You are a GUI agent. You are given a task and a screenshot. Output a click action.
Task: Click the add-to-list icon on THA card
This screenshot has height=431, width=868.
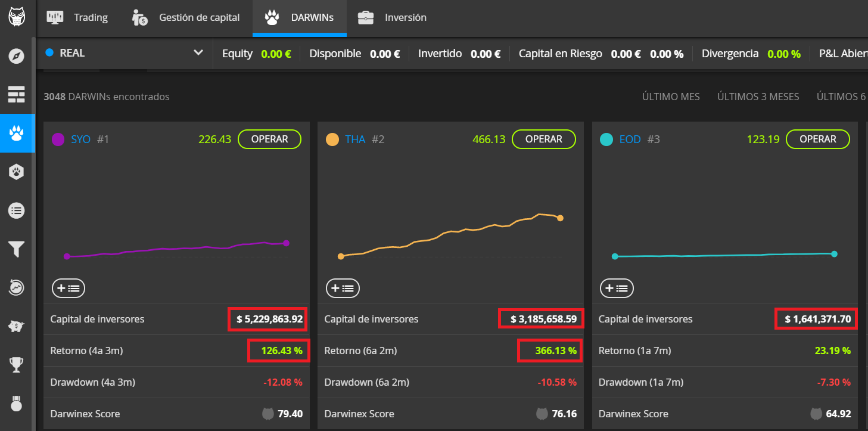342,289
